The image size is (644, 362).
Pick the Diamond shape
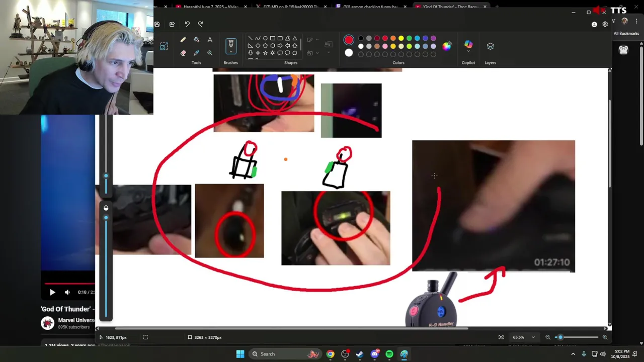pyautogui.click(x=258, y=45)
